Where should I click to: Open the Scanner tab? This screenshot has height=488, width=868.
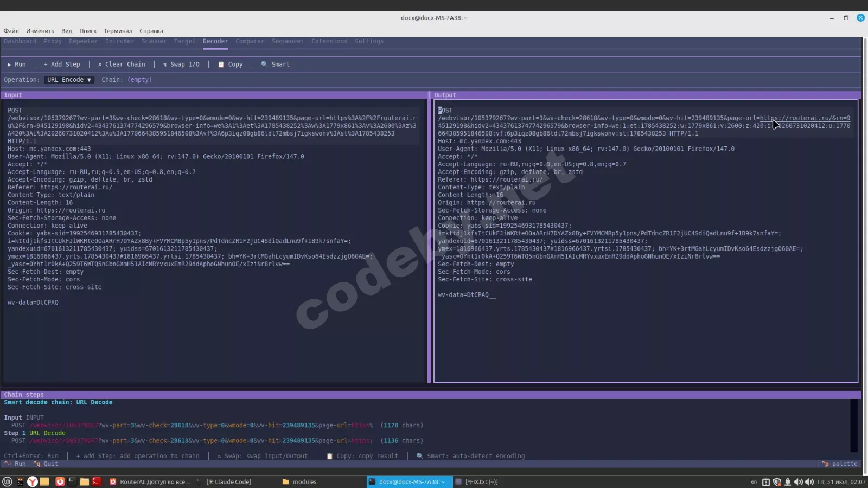(x=154, y=41)
